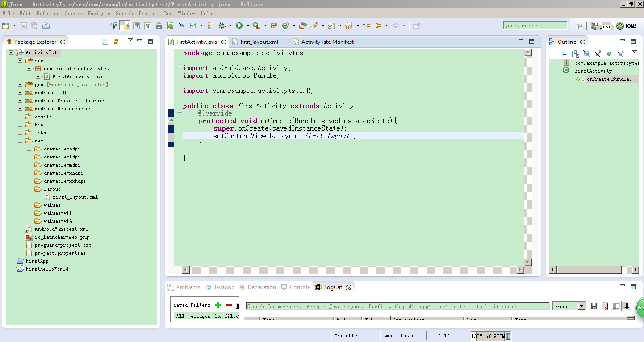Open the Refactor menu
Viewport: 644px width, 342px height.
pyautogui.click(x=48, y=13)
